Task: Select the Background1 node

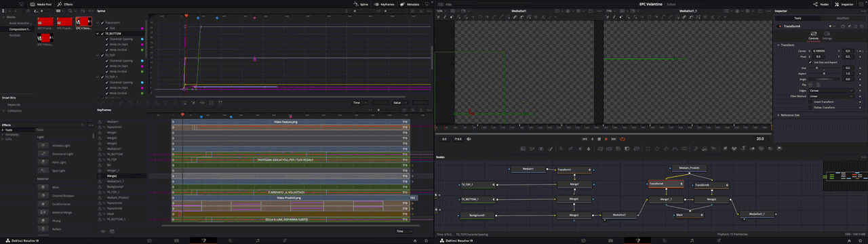Action: [x=477, y=215]
